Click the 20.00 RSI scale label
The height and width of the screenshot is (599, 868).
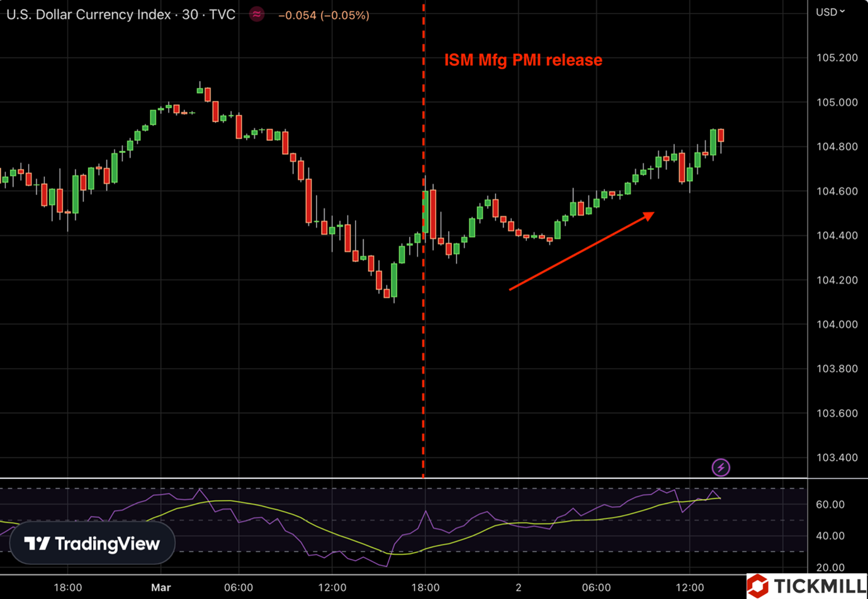(x=830, y=568)
